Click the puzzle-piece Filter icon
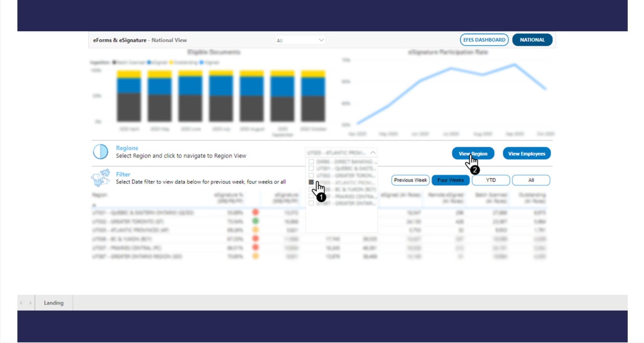This screenshot has width=644, height=343. coord(100,178)
